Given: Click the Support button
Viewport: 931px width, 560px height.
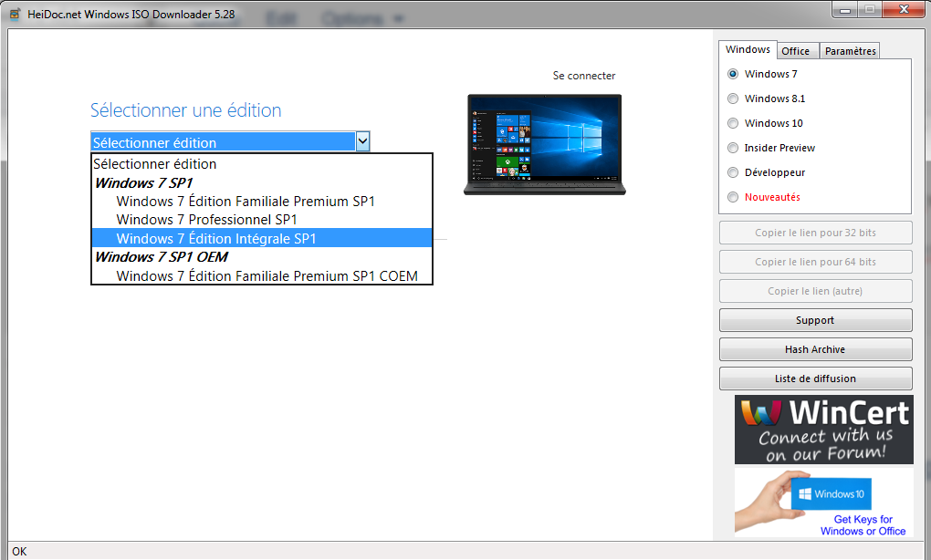Looking at the screenshot, I should point(815,320).
